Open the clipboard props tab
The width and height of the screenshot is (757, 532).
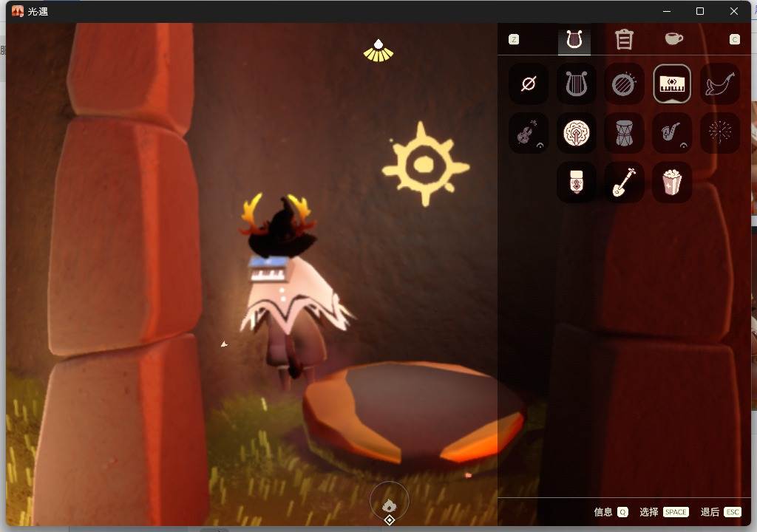624,39
